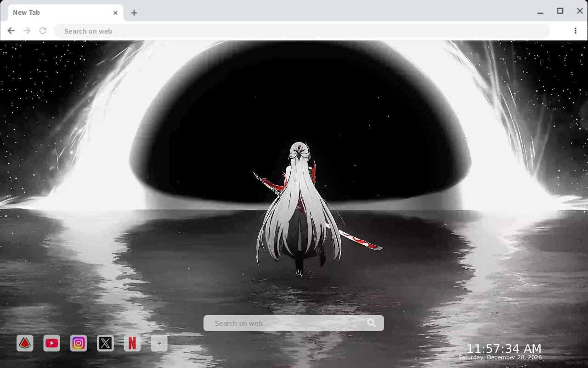The width and height of the screenshot is (588, 368).
Task: Select the New Tab tab
Action: click(x=65, y=13)
